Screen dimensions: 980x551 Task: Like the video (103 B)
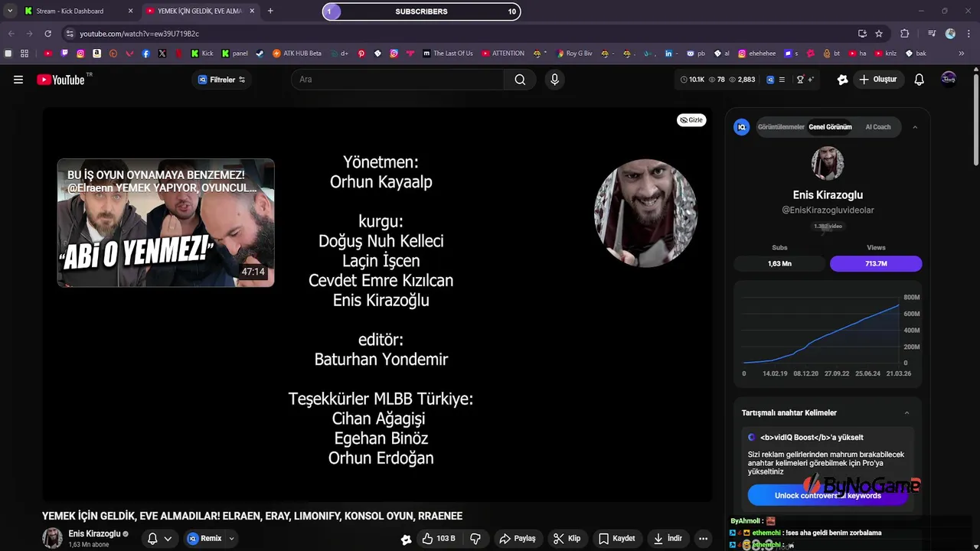pyautogui.click(x=439, y=539)
